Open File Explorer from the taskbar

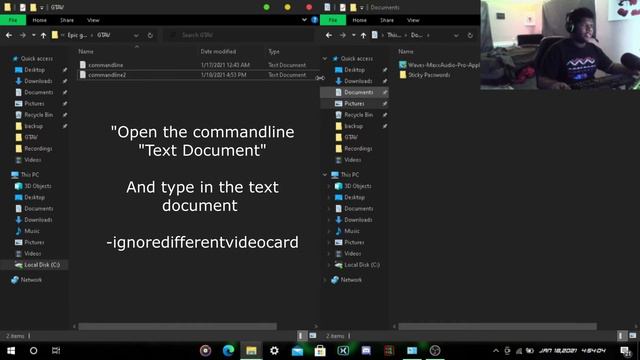coord(251,351)
